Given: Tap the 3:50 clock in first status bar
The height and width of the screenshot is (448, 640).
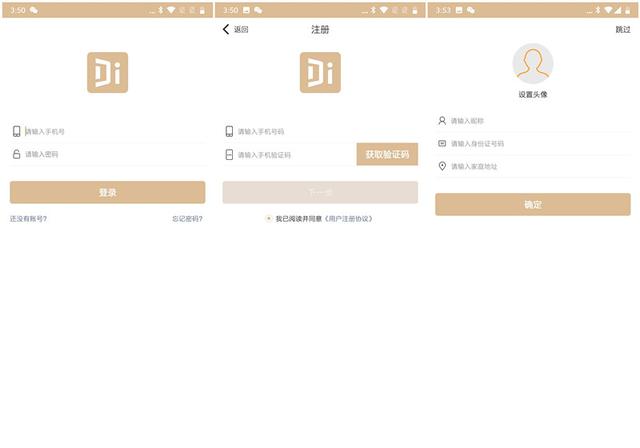Looking at the screenshot, I should [x=18, y=10].
